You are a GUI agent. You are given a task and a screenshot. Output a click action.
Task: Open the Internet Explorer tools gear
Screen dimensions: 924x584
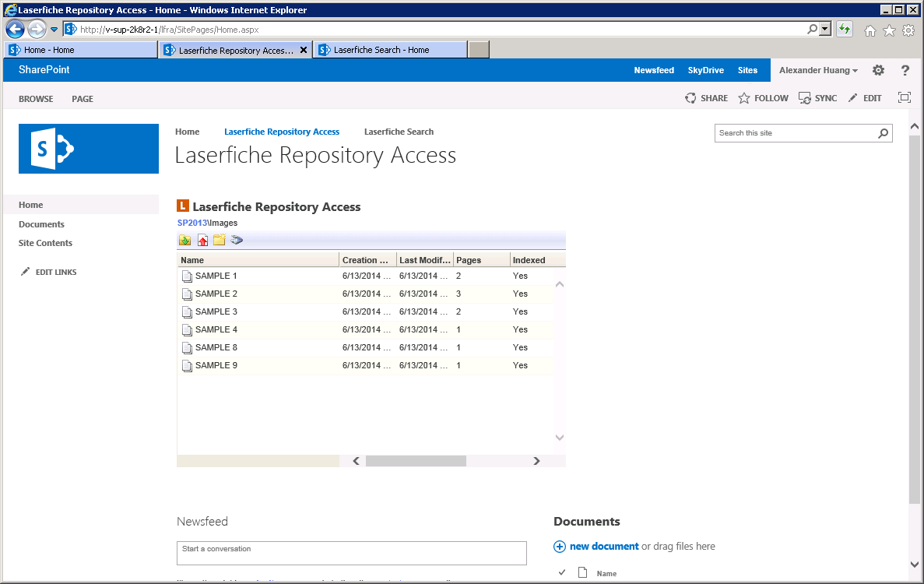[x=908, y=30]
